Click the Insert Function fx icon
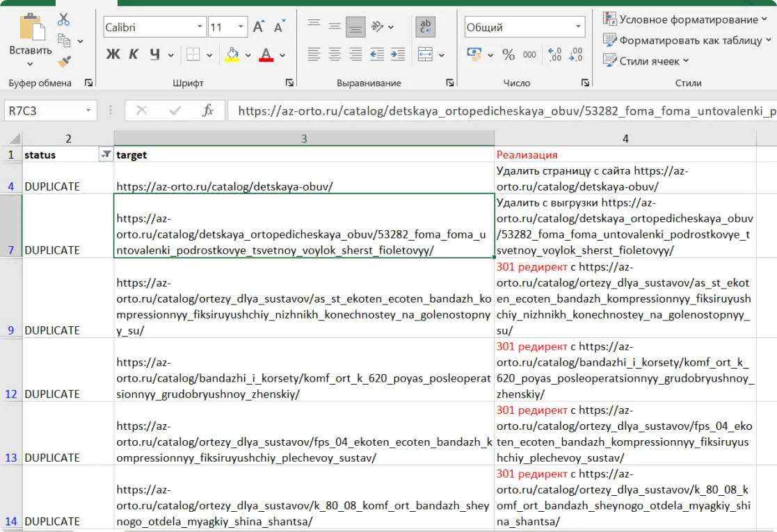The image size is (777, 532). coord(207,111)
